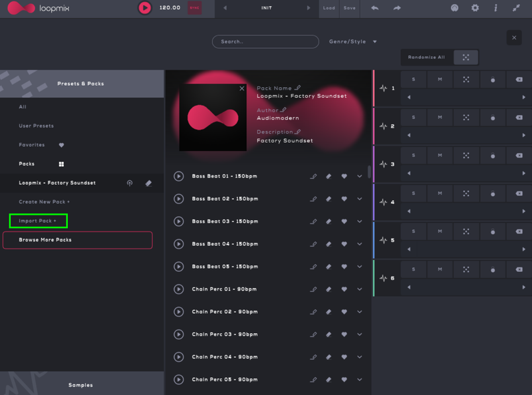Click the undo arrow icon
Image resolution: width=532 pixels, height=395 pixels.
click(x=375, y=8)
